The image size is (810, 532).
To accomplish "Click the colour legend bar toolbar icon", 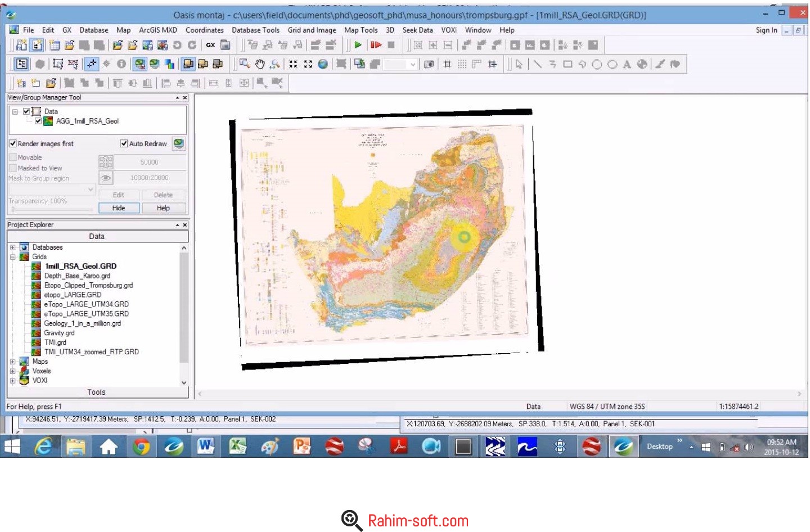I will click(169, 64).
